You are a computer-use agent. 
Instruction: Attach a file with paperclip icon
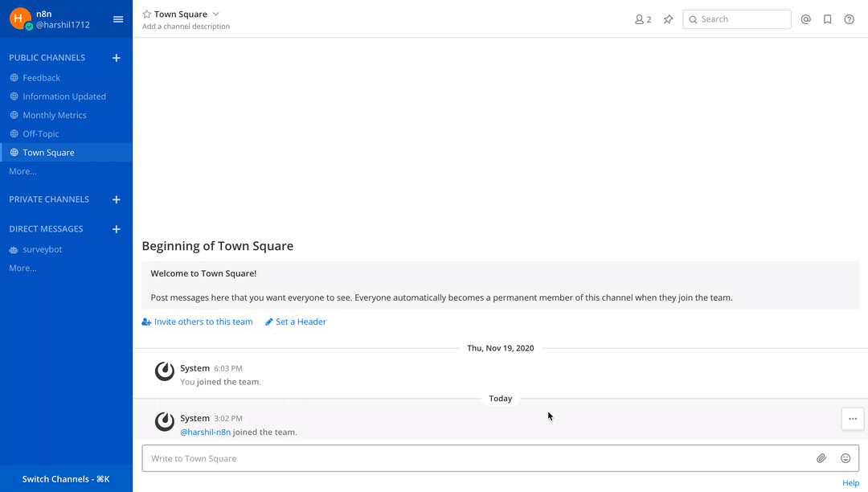(x=821, y=458)
